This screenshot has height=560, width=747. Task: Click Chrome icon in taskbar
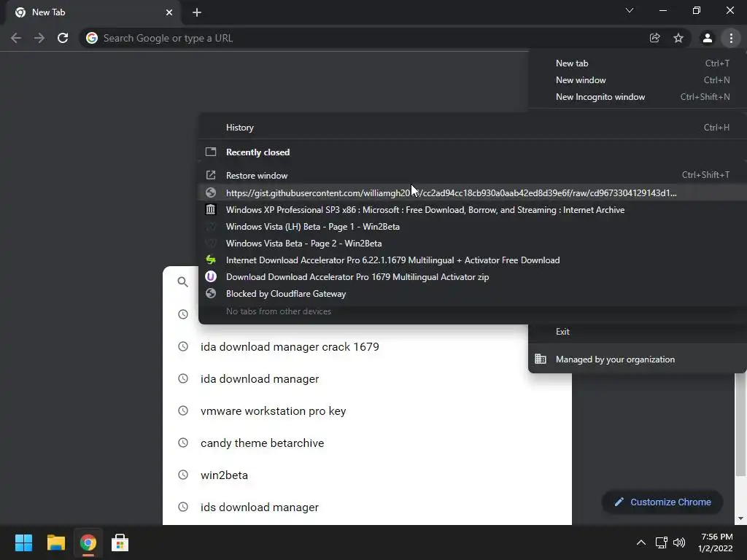click(88, 542)
